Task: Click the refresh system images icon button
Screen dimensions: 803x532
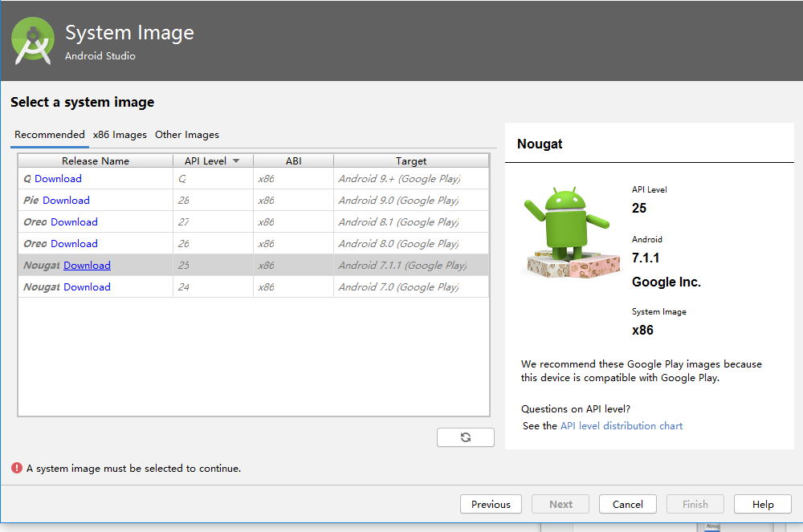Action: pos(466,437)
